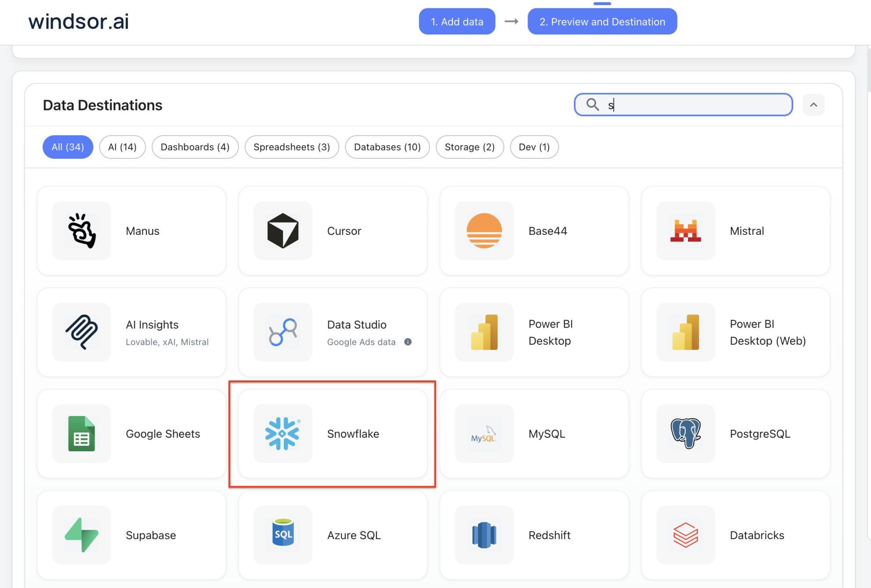This screenshot has height=588, width=871.
Task: Select the Cursor destination label
Action: click(x=344, y=231)
